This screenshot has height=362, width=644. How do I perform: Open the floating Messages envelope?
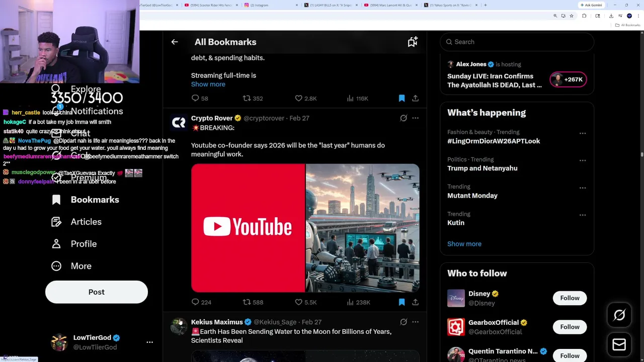tap(619, 344)
